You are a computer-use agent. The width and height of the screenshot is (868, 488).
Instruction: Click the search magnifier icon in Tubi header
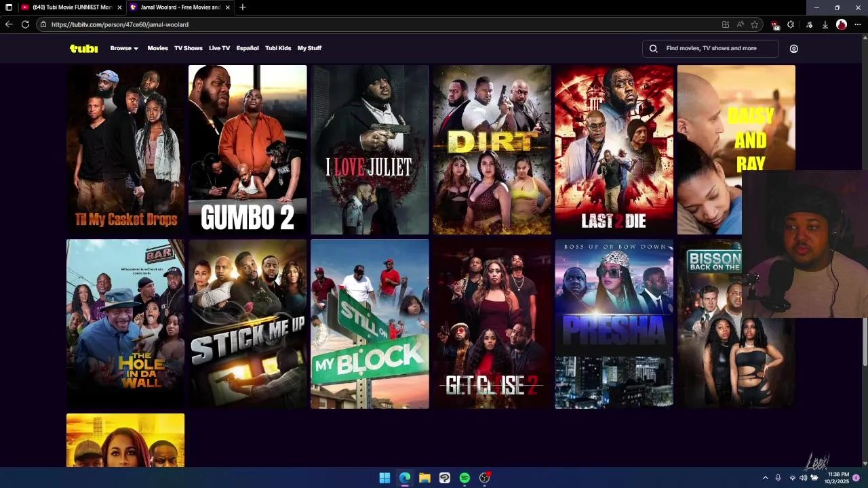pyautogui.click(x=653, y=49)
